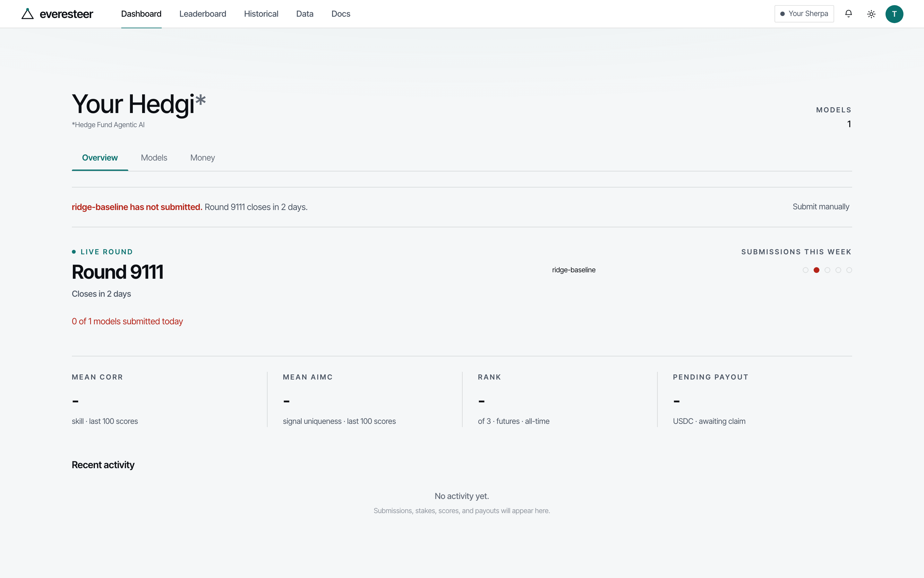Open the Docs page

coord(341,14)
